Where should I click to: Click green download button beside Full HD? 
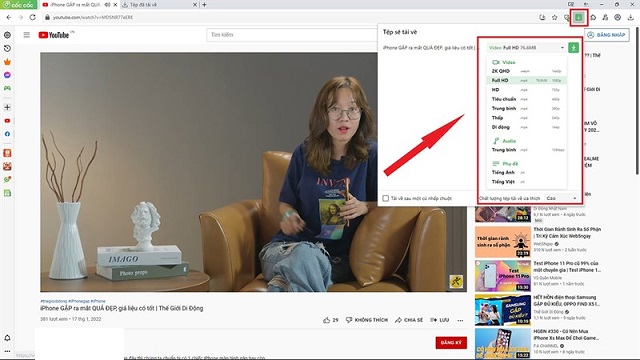[573, 48]
